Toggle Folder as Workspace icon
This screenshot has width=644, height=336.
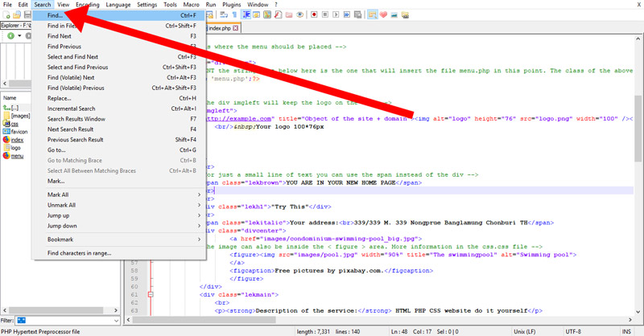point(289,14)
